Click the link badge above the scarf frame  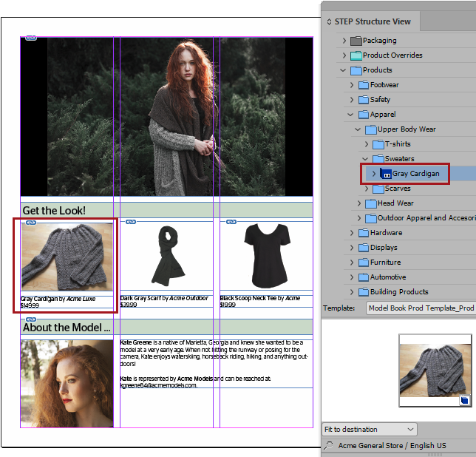pos(131,222)
